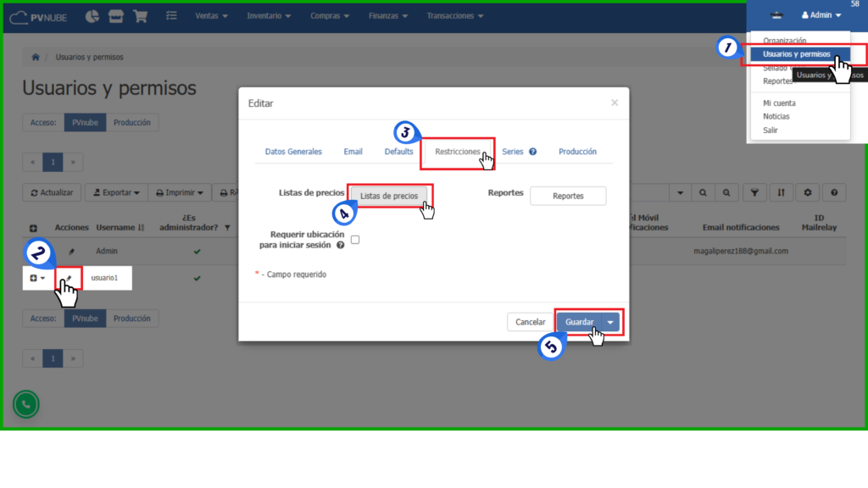Switch to the Datos Generales tab
Viewport: 868px width, 488px height.
pos(293,152)
